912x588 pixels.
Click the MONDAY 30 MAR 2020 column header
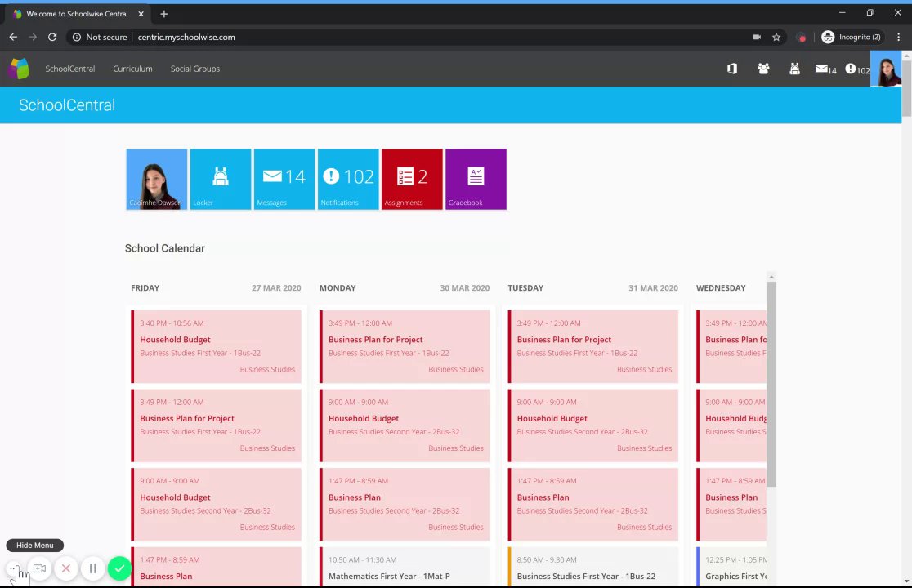click(x=405, y=287)
